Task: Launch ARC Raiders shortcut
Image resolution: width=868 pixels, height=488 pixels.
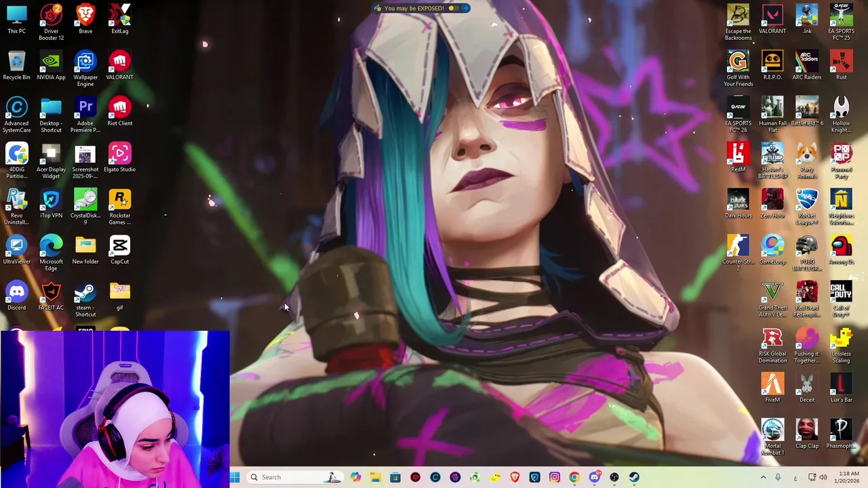Action: click(x=807, y=65)
